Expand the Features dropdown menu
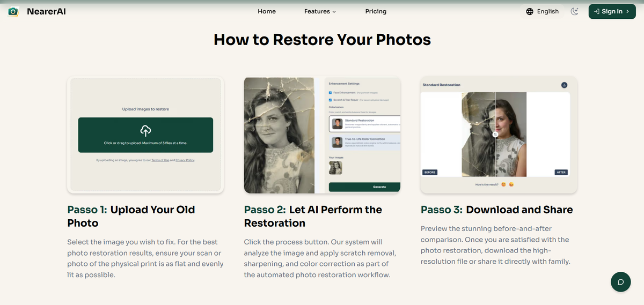This screenshot has width=644, height=305. click(x=320, y=11)
